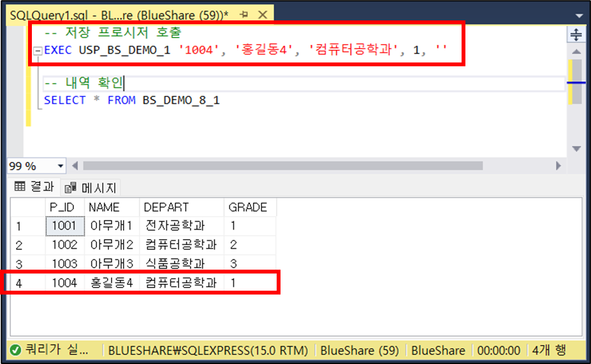Click 4개 행 row count status
The height and width of the screenshot is (364, 591).
pos(549,351)
